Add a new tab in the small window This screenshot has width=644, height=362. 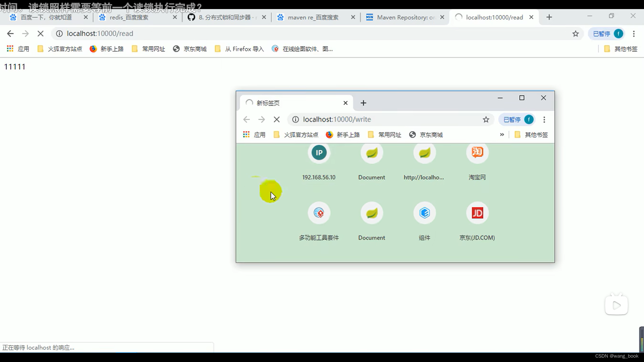click(x=363, y=103)
